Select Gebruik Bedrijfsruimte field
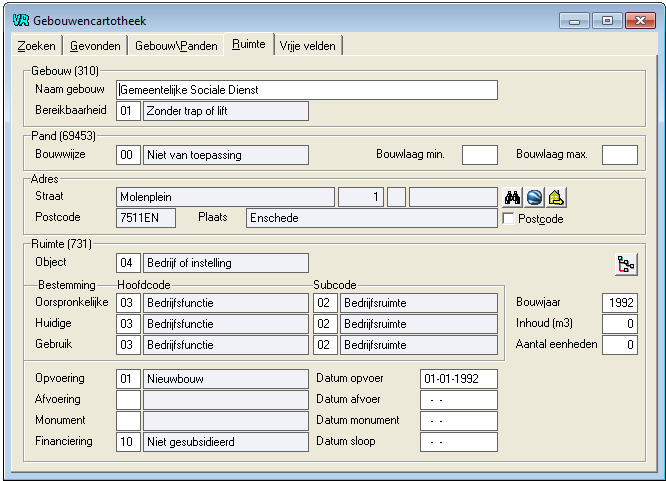 point(419,345)
